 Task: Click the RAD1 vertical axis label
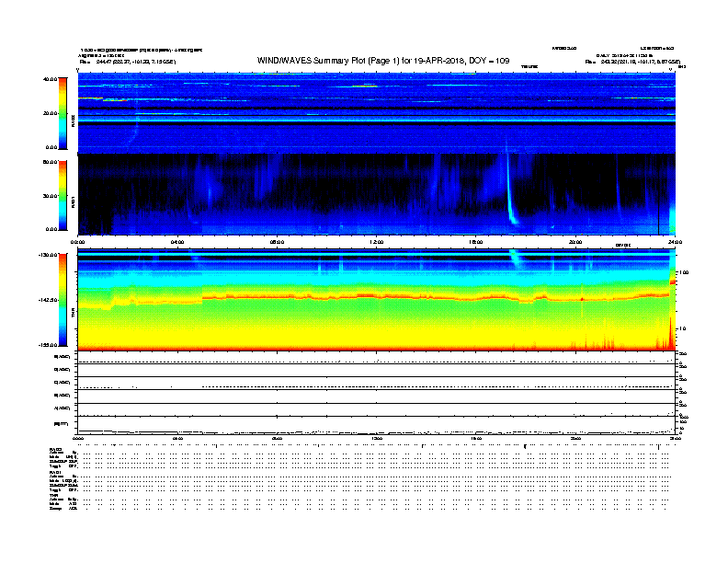point(73,201)
